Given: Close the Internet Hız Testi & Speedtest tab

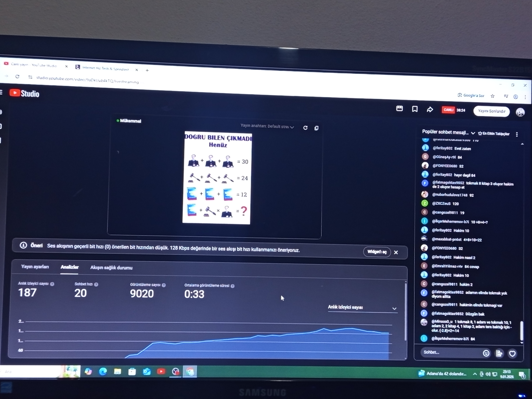Looking at the screenshot, I should [137, 70].
